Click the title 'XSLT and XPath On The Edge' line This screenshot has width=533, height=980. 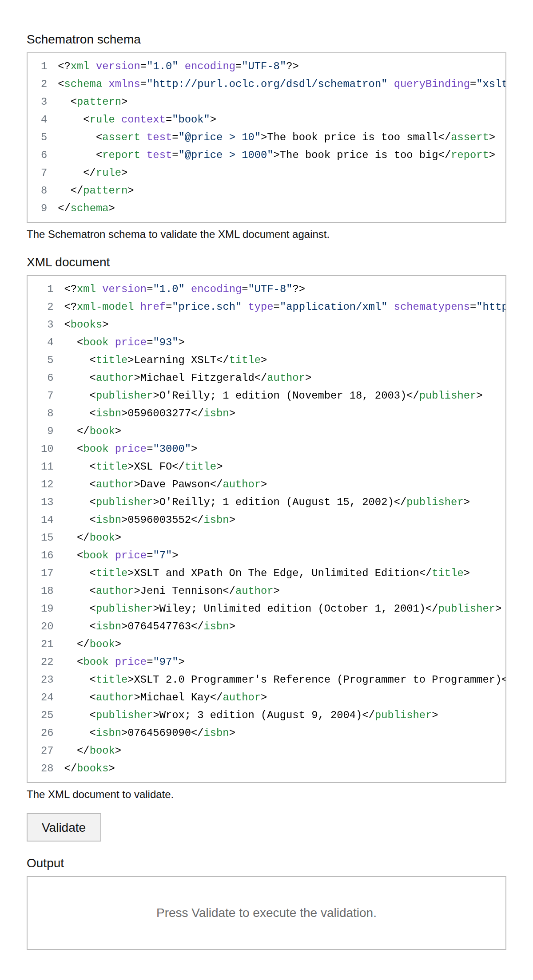click(x=280, y=573)
